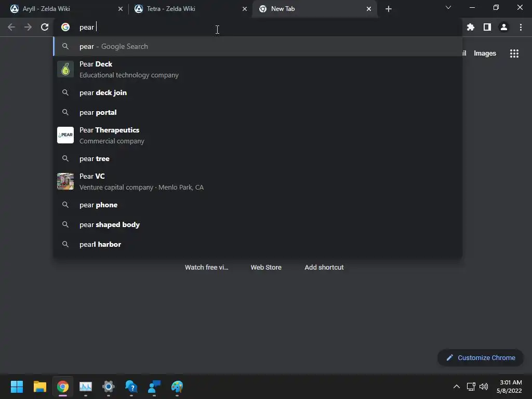Open a new tab with plus button

[x=389, y=9]
